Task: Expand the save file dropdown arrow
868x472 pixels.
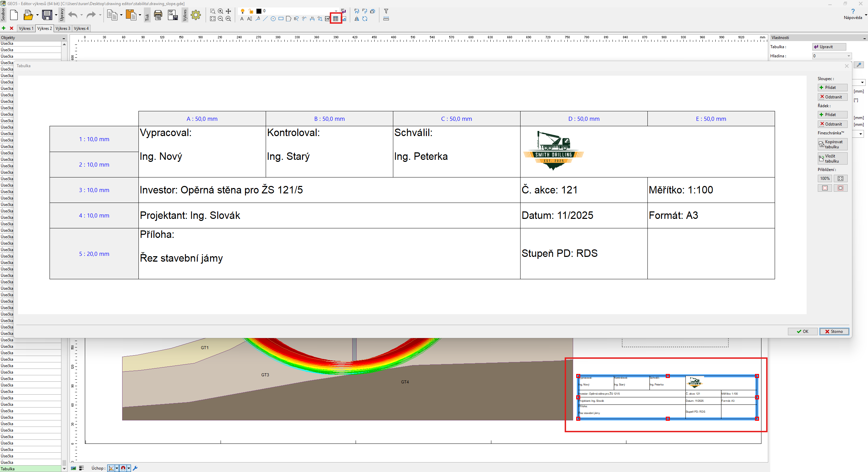Action: (x=56, y=15)
